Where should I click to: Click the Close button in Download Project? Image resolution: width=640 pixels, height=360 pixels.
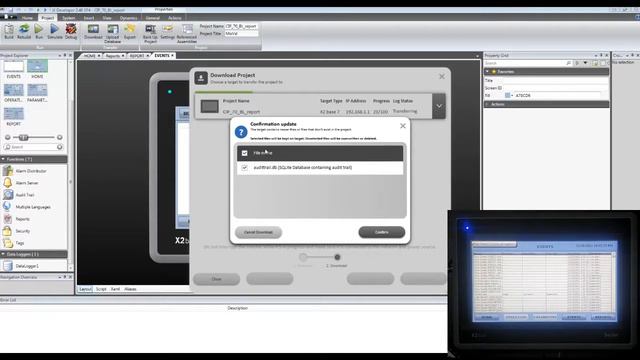point(216,279)
